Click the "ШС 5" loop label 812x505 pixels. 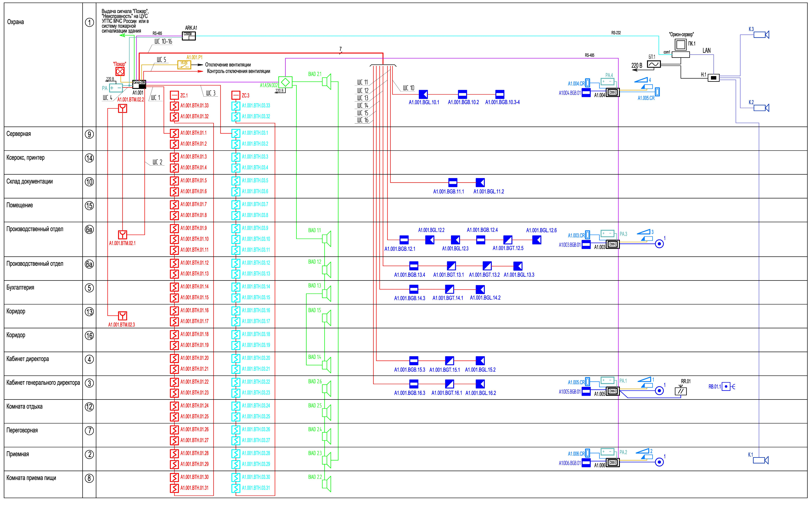tap(162, 60)
